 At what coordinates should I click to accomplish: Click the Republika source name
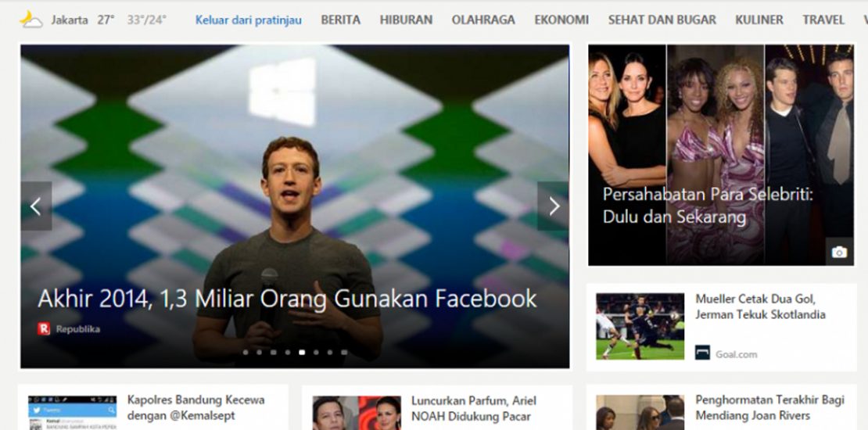(78, 329)
